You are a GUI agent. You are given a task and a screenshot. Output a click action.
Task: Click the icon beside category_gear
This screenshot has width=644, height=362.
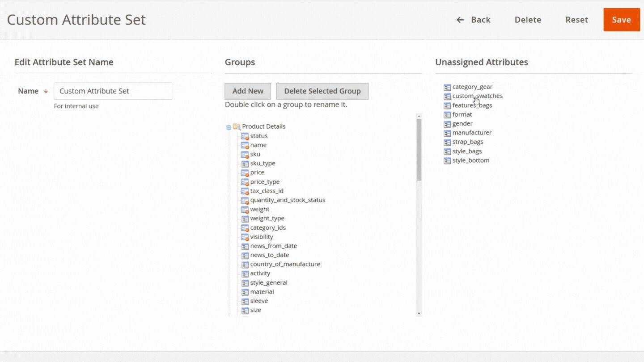[447, 87]
